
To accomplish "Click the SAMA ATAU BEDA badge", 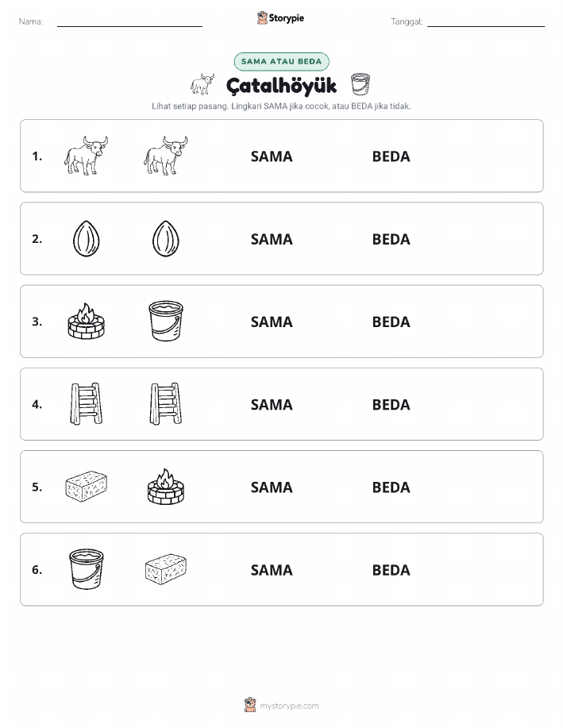I will (x=281, y=61).
